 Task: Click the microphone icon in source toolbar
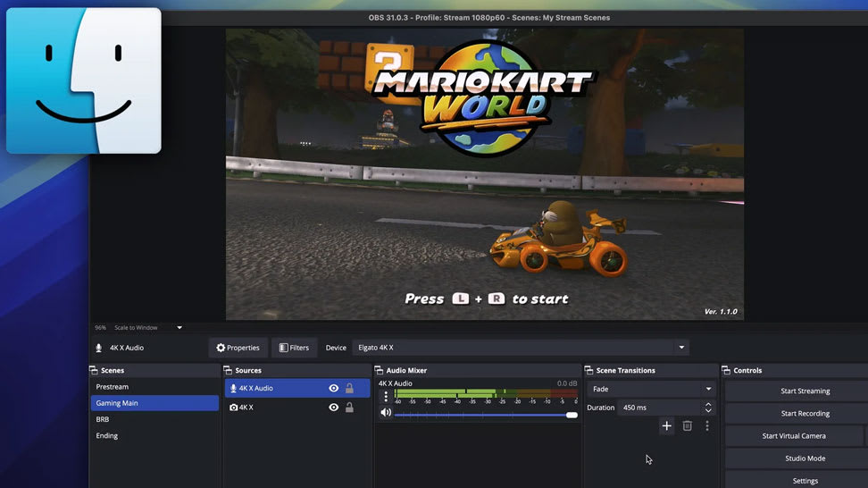[x=98, y=348]
